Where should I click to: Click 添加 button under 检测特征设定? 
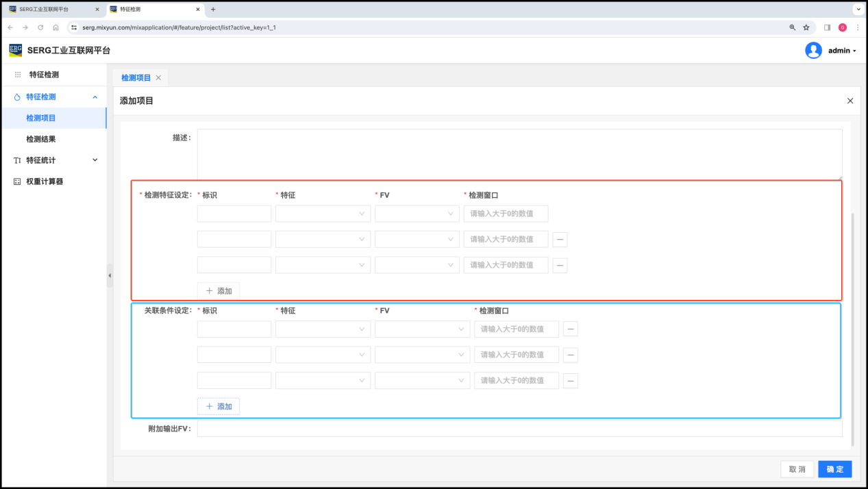click(219, 291)
